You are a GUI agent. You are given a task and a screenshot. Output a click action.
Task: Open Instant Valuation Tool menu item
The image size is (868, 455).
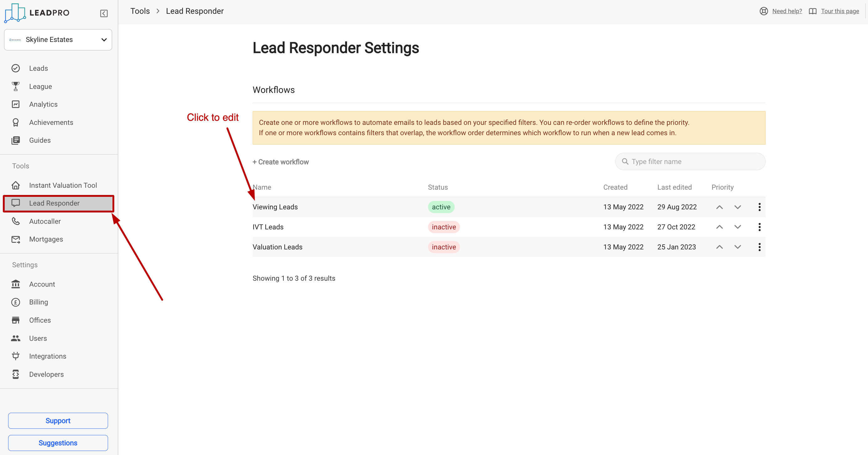63,185
